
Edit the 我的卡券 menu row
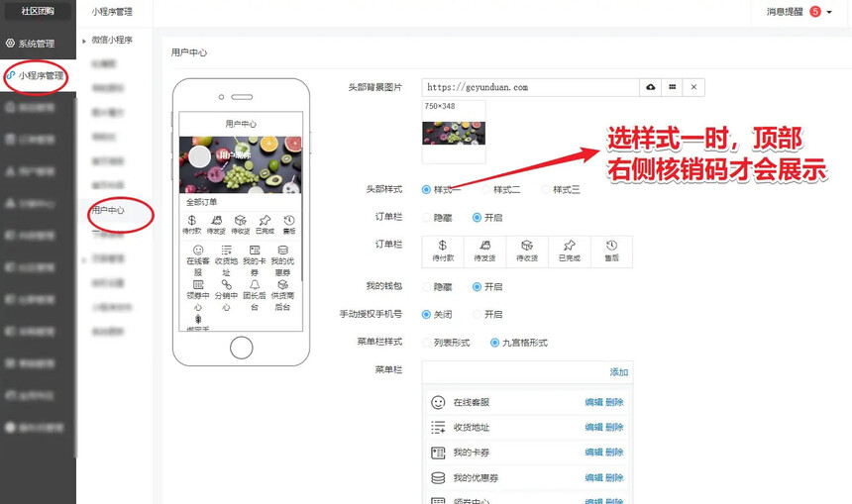point(593,453)
